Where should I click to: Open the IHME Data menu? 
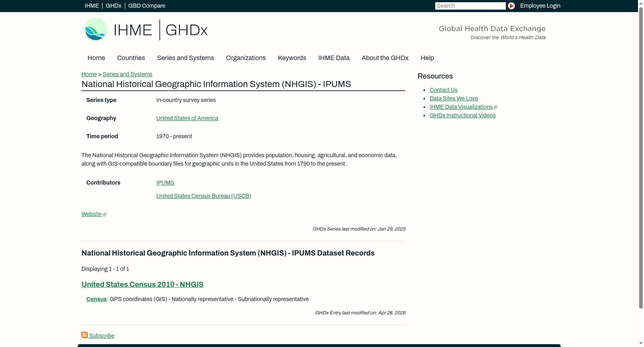334,58
